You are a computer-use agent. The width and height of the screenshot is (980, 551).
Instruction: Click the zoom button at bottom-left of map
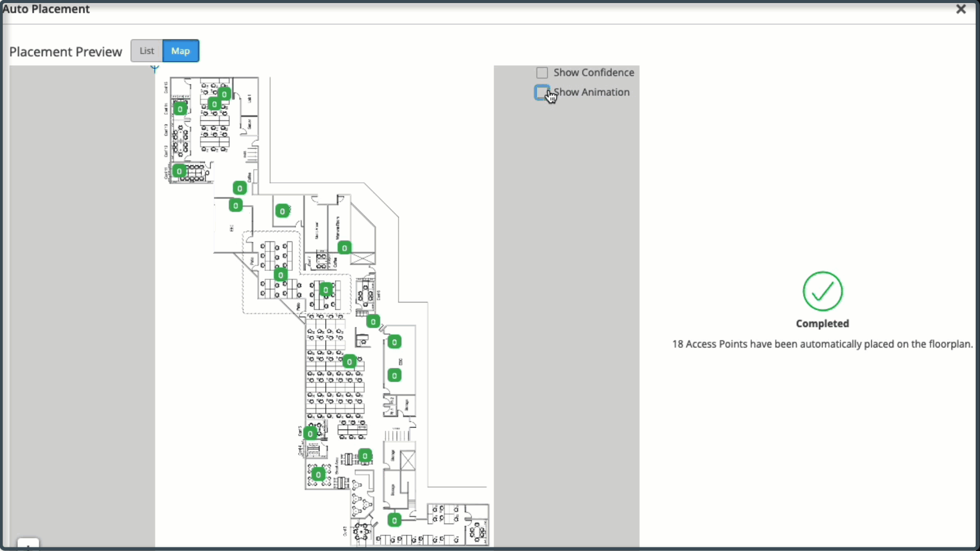point(28,545)
